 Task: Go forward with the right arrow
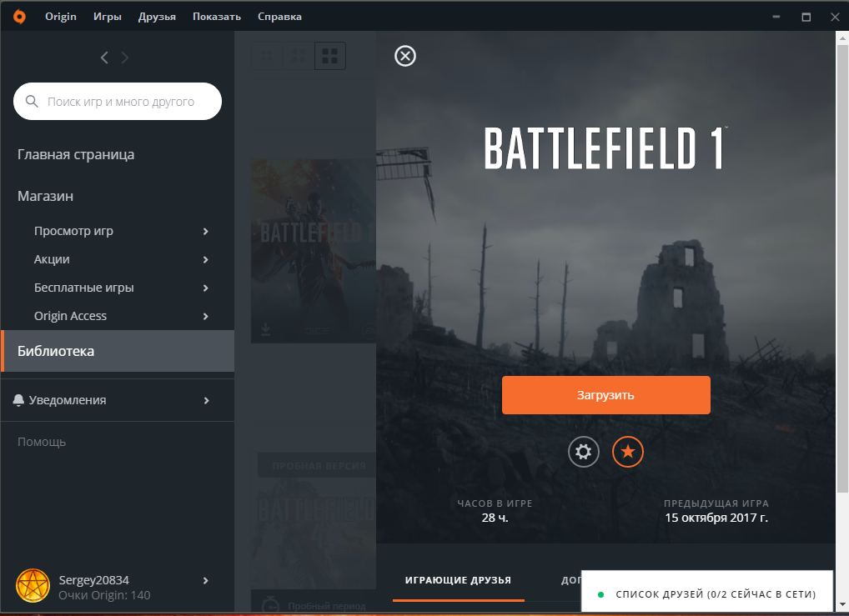pyautogui.click(x=124, y=58)
